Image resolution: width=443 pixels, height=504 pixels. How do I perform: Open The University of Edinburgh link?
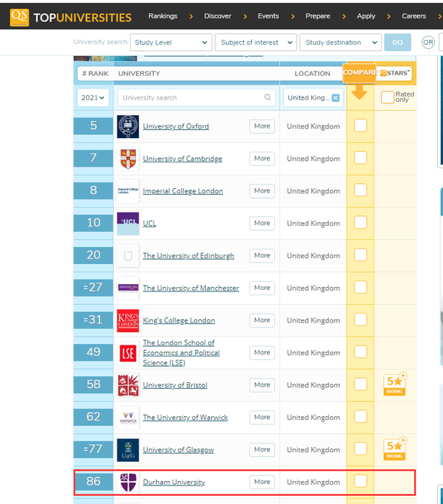click(x=188, y=256)
